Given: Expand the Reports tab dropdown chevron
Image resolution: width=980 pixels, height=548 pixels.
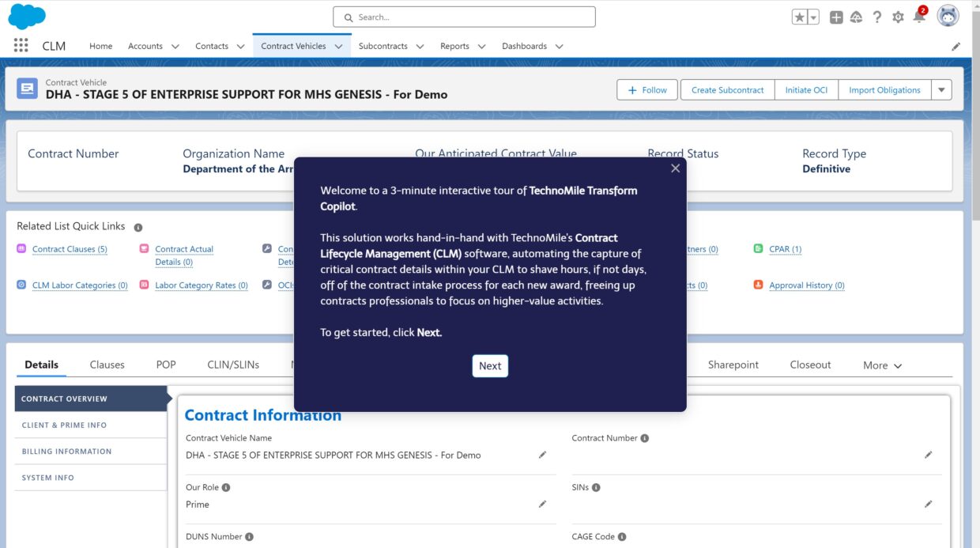Looking at the screenshot, I should [x=482, y=47].
